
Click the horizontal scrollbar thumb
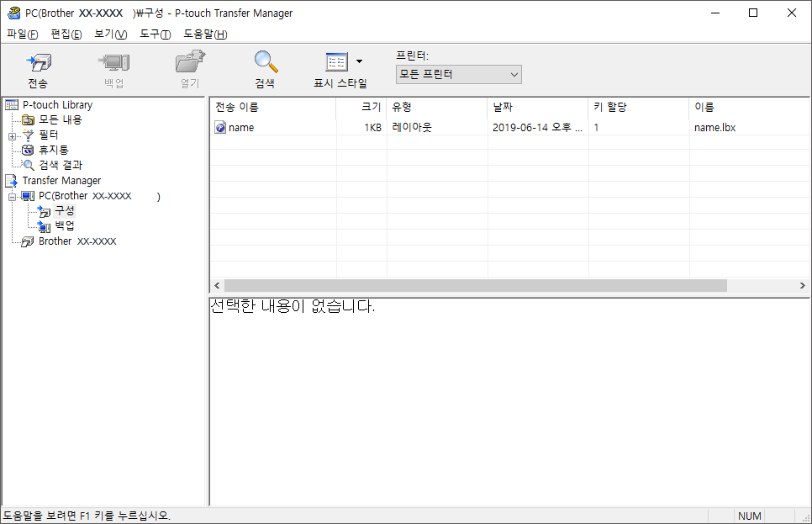click(x=476, y=286)
